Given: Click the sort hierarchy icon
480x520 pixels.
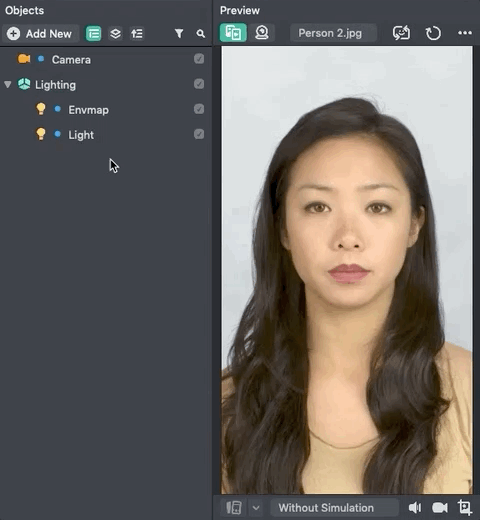Looking at the screenshot, I should click(137, 34).
